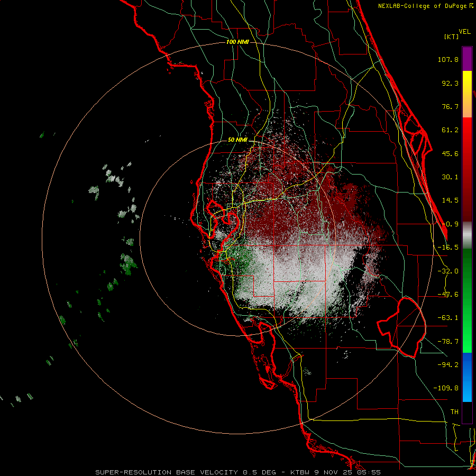The height and width of the screenshot is (476, 476).
Task: Select the 14.5 velocity scale value
Action: coord(450,200)
